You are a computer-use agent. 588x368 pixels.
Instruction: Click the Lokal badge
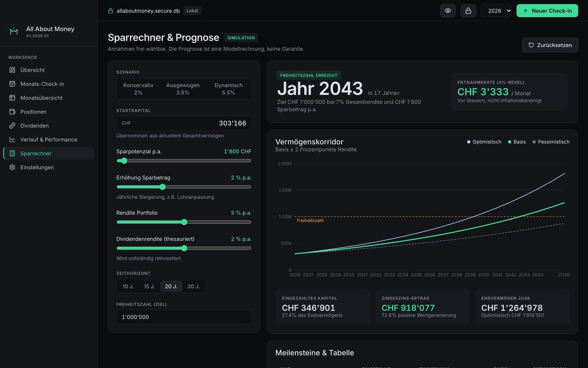(192, 11)
